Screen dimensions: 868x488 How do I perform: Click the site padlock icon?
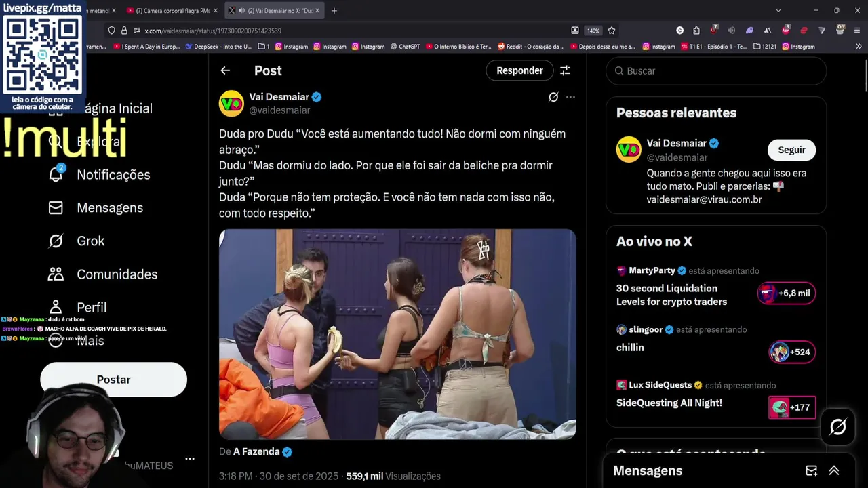point(124,30)
